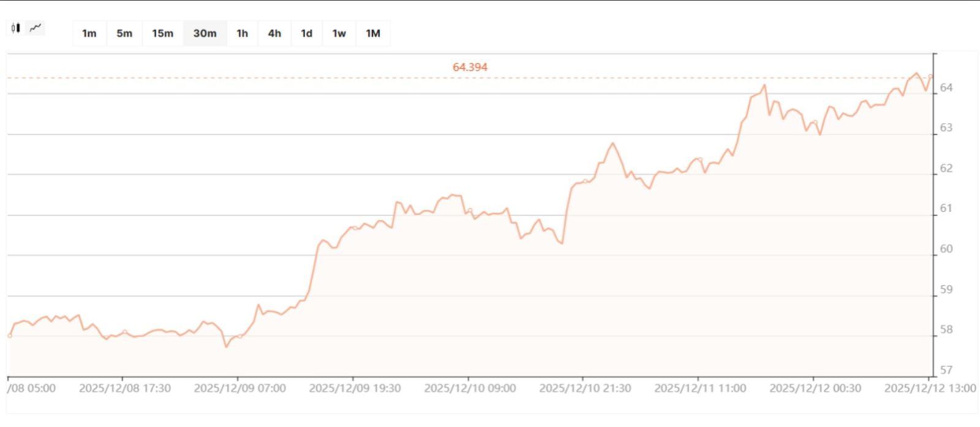Switch to candlestick chart view icon
This screenshot has height=427, width=980.
point(16,28)
